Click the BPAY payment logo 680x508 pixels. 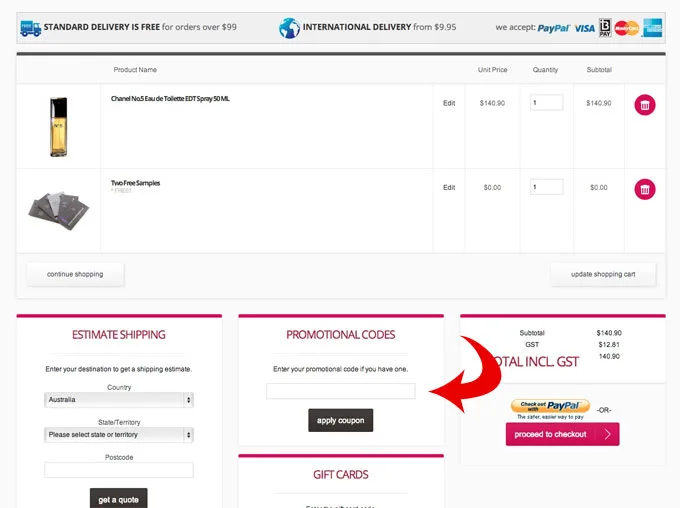(605, 28)
